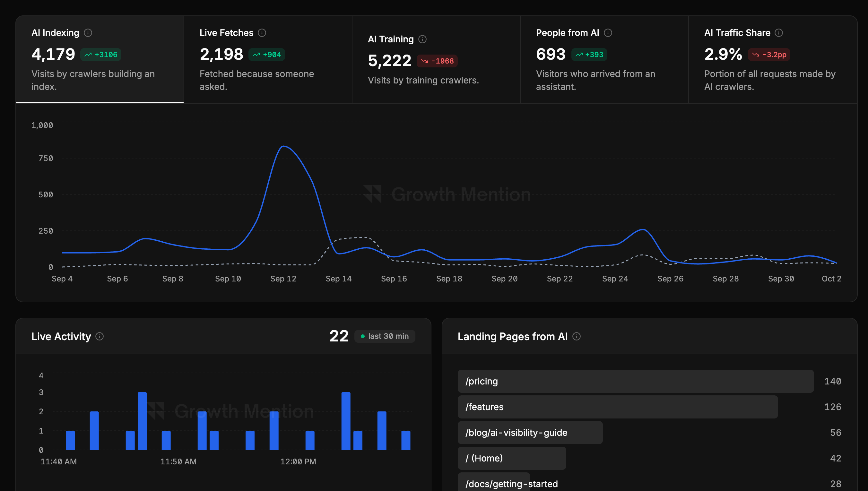Screen dimensions: 868x491
Task: Select the AI Indexing metric tab
Action: (100, 59)
